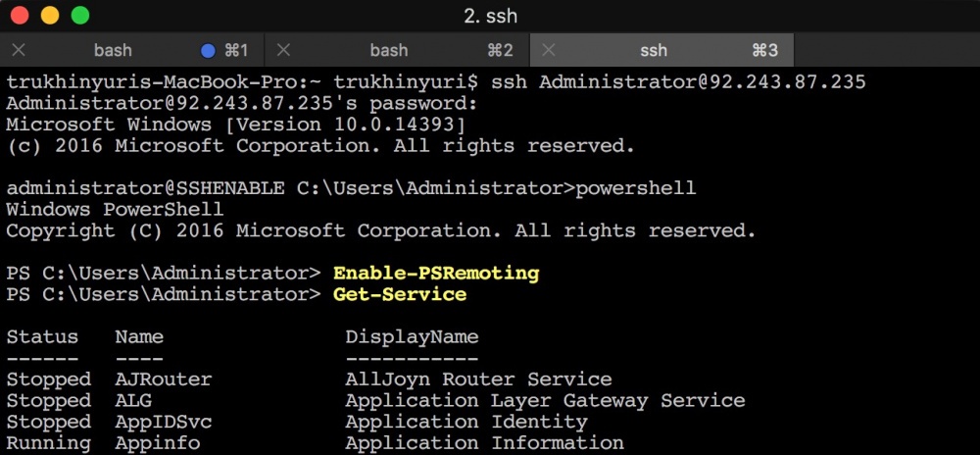980x455 pixels.
Task: Maximize the window with green button
Action: click(80, 17)
